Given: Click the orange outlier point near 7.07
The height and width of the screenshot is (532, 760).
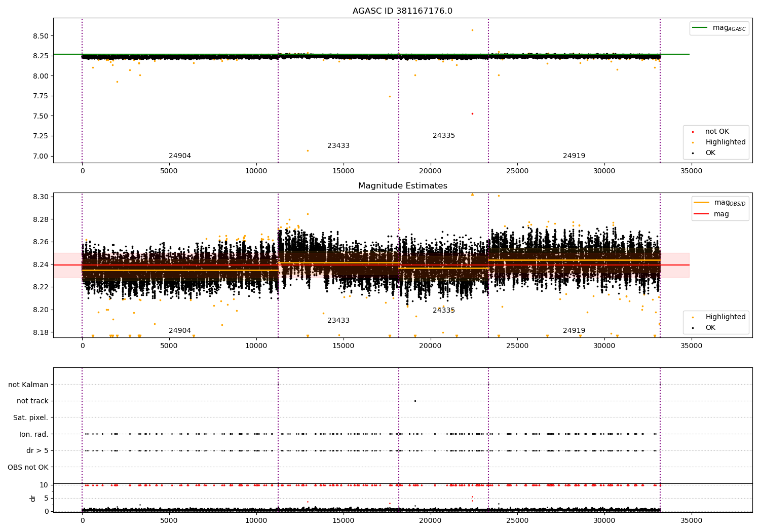Looking at the screenshot, I should pyautogui.click(x=308, y=150).
